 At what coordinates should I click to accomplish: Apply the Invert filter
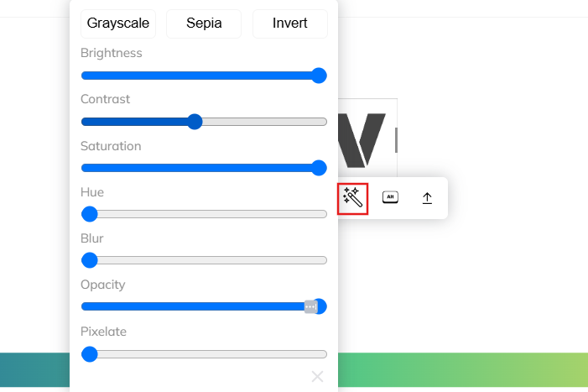pyautogui.click(x=290, y=24)
